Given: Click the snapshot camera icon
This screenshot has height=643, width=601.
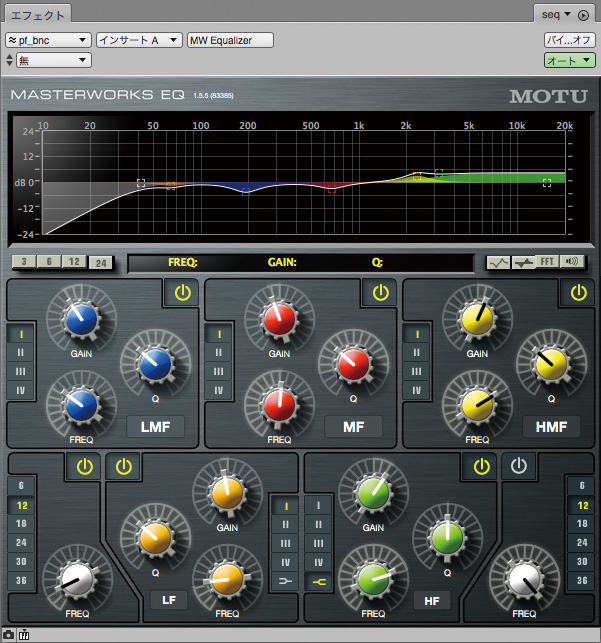Looking at the screenshot, I should 8,635.
